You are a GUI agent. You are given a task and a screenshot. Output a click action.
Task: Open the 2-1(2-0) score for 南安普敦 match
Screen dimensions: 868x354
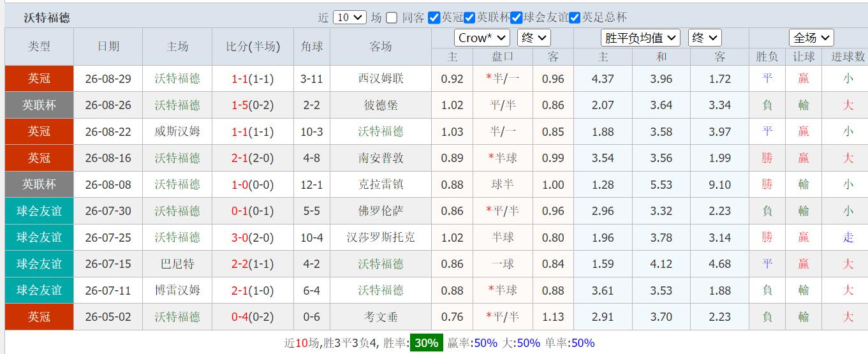[253, 158]
